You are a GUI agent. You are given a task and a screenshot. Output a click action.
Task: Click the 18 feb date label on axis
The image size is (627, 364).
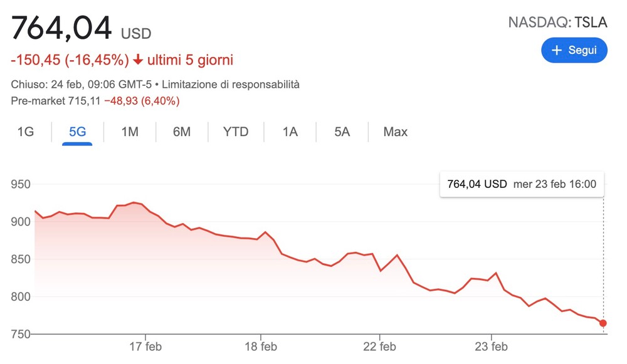(261, 346)
